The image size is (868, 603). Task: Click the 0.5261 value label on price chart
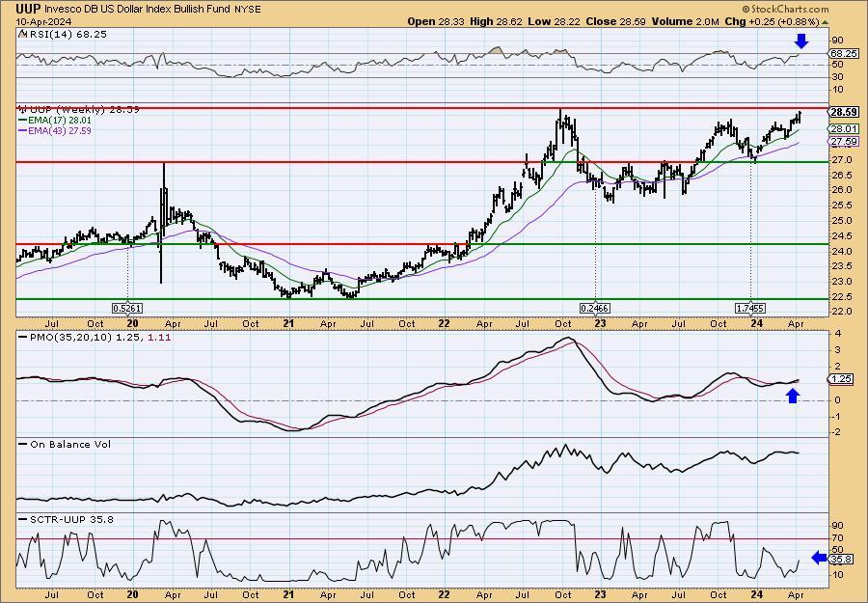(x=126, y=308)
